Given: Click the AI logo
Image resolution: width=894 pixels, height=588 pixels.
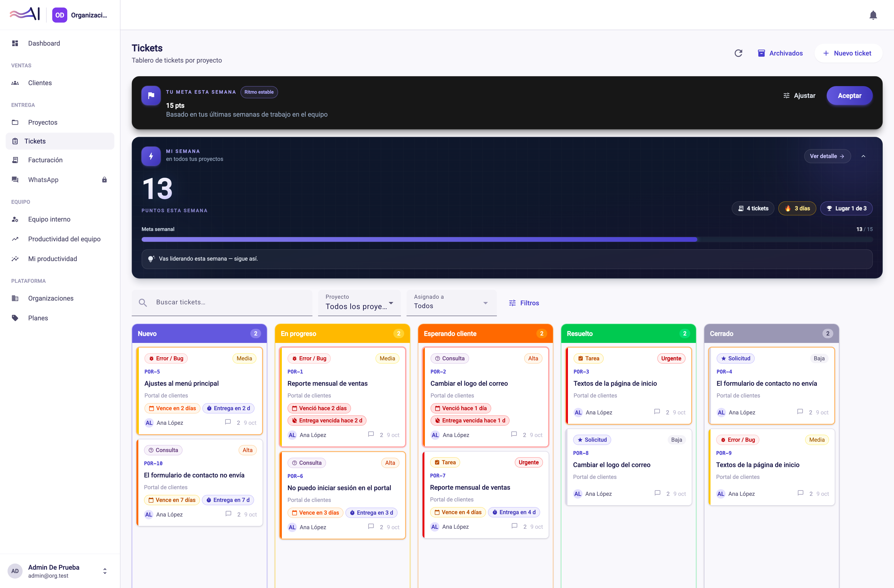Looking at the screenshot, I should click(x=25, y=15).
